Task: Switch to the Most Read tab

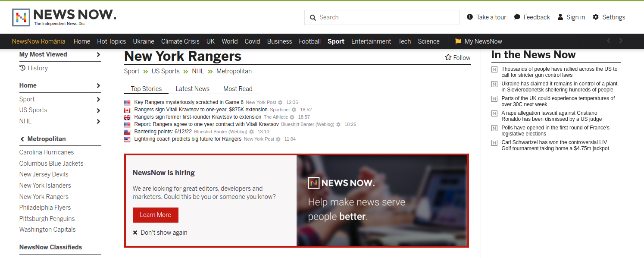Action: [x=238, y=89]
